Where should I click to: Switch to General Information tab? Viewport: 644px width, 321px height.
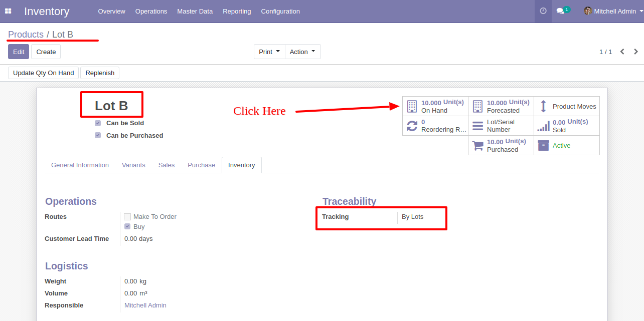80,165
